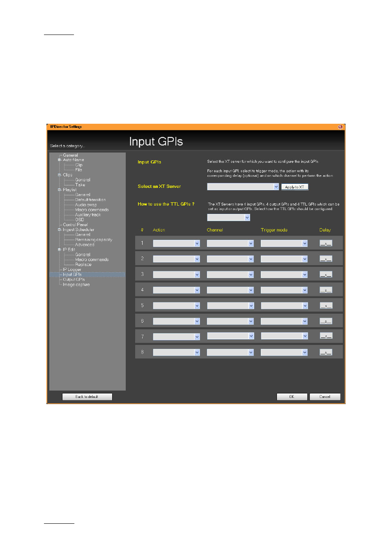This screenshot has height=555, width=392.
Task: Open the Trigger mode dropdown for GPI 1
Action: pyautogui.click(x=284, y=243)
